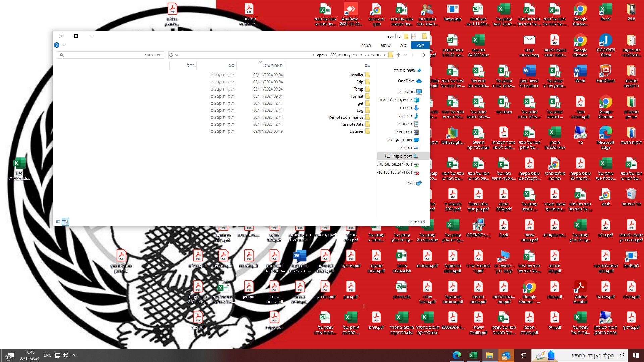Select the 'desk' Chrome shortcut on desktop
The height and width of the screenshot is (362, 644).
click(x=606, y=197)
